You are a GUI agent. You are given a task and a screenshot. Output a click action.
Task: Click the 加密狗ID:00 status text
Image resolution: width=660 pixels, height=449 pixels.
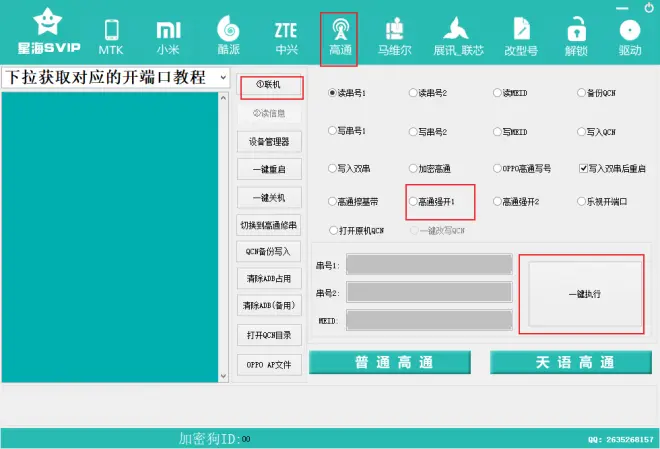click(x=215, y=438)
